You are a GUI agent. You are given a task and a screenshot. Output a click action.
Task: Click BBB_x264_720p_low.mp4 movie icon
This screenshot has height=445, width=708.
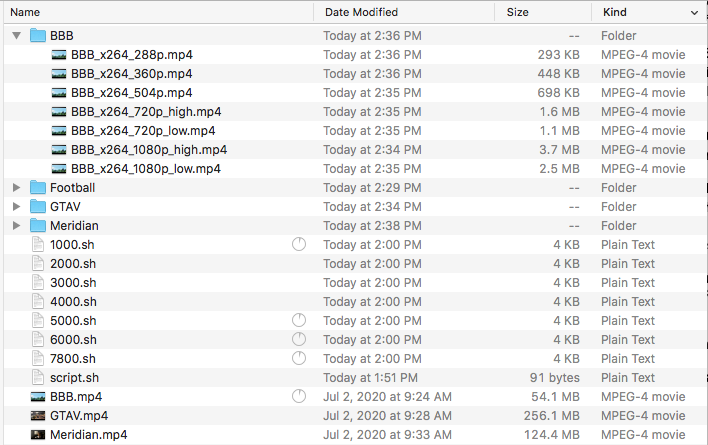(x=59, y=131)
